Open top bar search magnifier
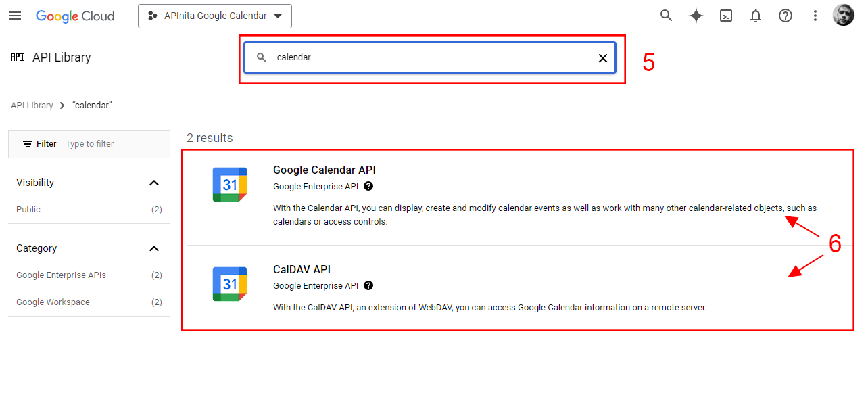868x420 pixels. pyautogui.click(x=666, y=15)
